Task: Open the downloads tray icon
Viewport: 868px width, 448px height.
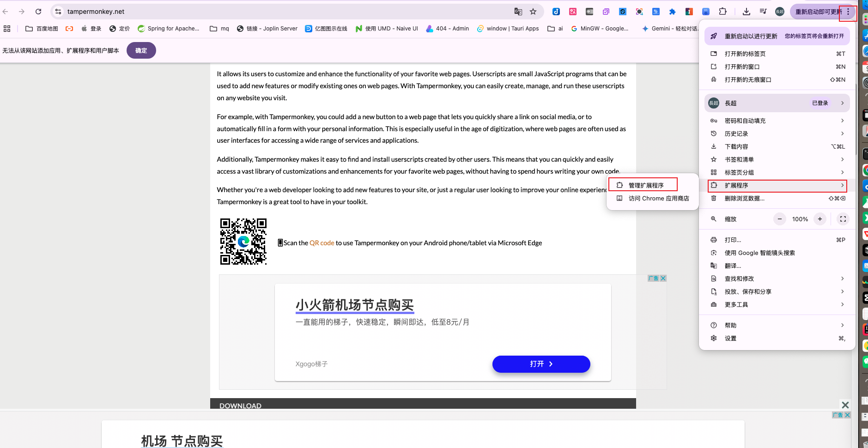Action: point(747,12)
